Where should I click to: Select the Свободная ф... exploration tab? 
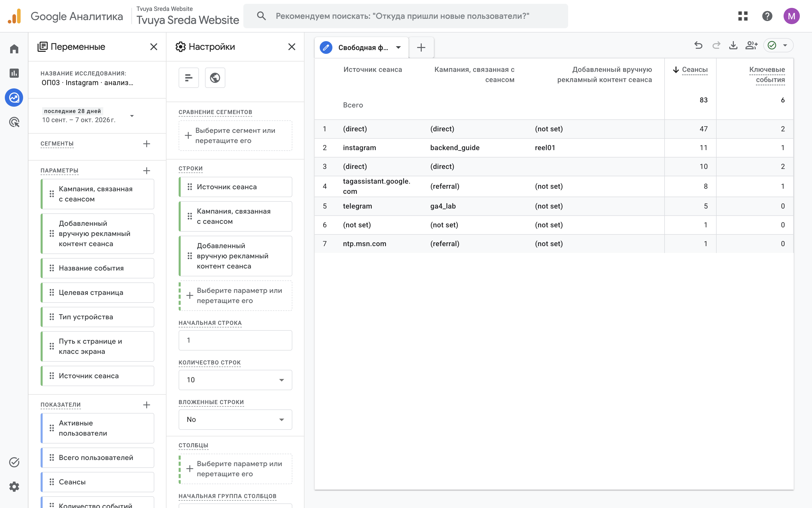[x=362, y=47]
